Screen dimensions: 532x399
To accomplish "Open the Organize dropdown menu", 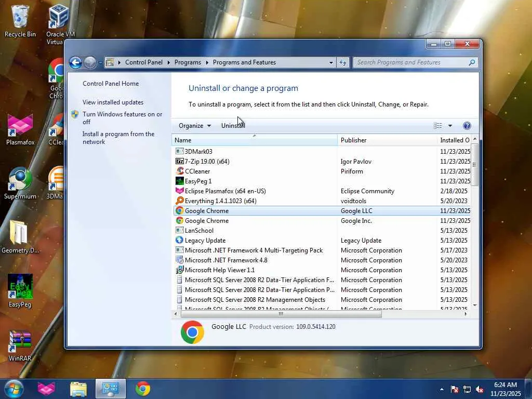I will coord(195,126).
